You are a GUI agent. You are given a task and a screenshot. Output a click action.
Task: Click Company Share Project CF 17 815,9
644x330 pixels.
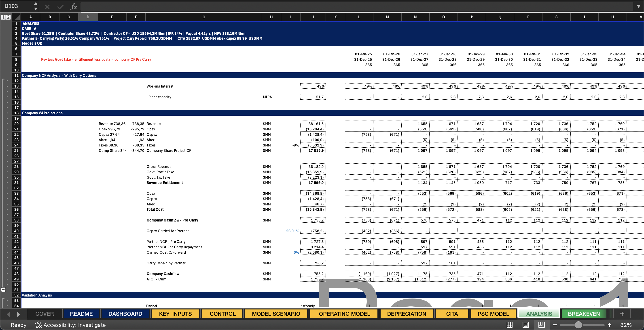tap(313, 150)
